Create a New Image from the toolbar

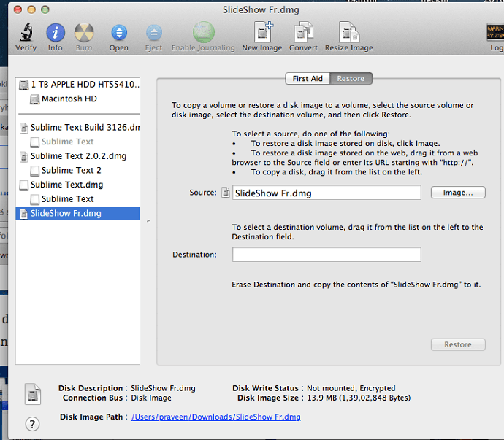(263, 31)
